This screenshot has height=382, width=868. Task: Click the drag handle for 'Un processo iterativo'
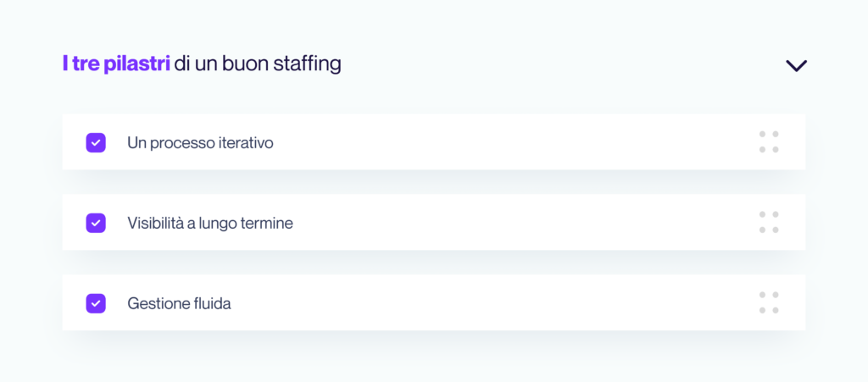(769, 142)
